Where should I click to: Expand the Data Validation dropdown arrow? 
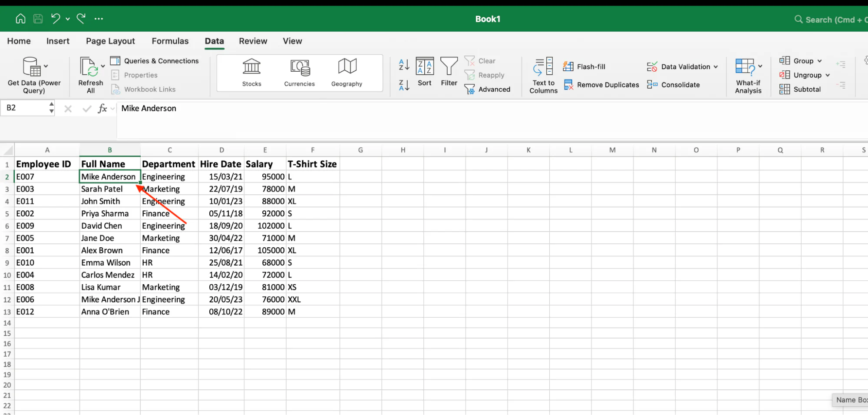pyautogui.click(x=716, y=67)
